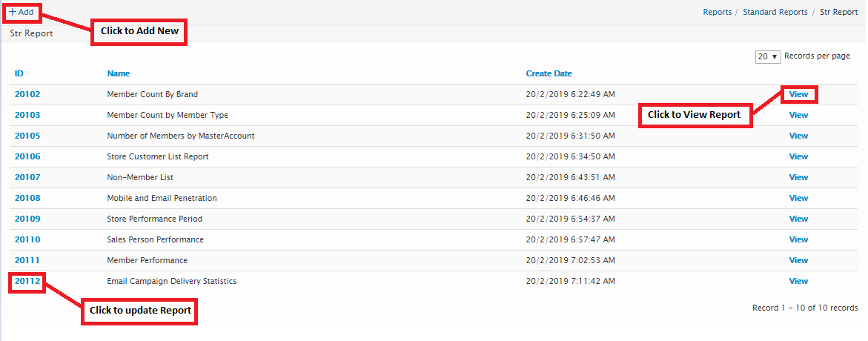Open report ID 20103 for editing
Screen dimensions: 868x341
[x=27, y=115]
